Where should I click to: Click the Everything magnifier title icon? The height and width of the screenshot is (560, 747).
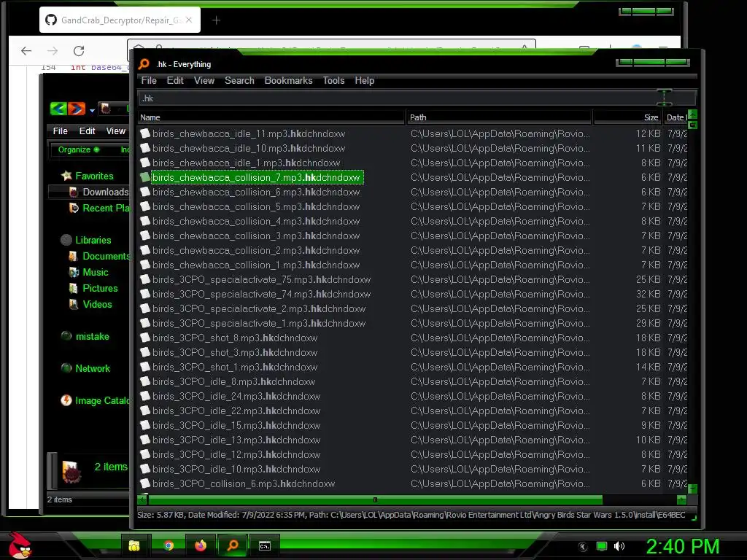(x=144, y=64)
